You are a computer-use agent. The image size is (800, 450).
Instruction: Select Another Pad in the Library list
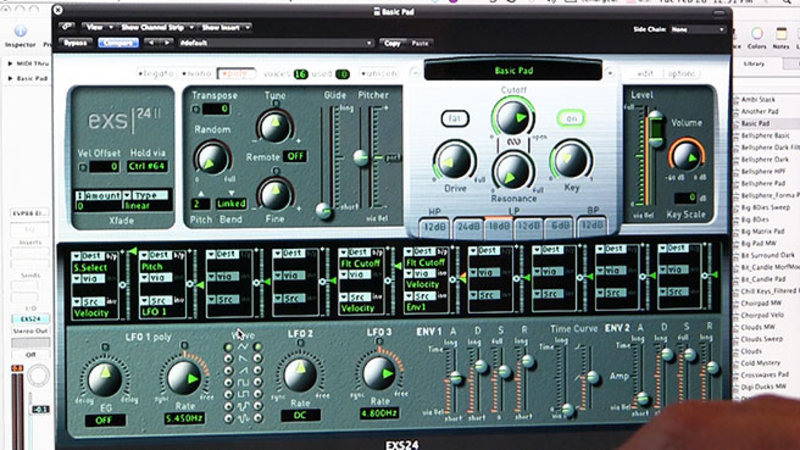[760, 111]
